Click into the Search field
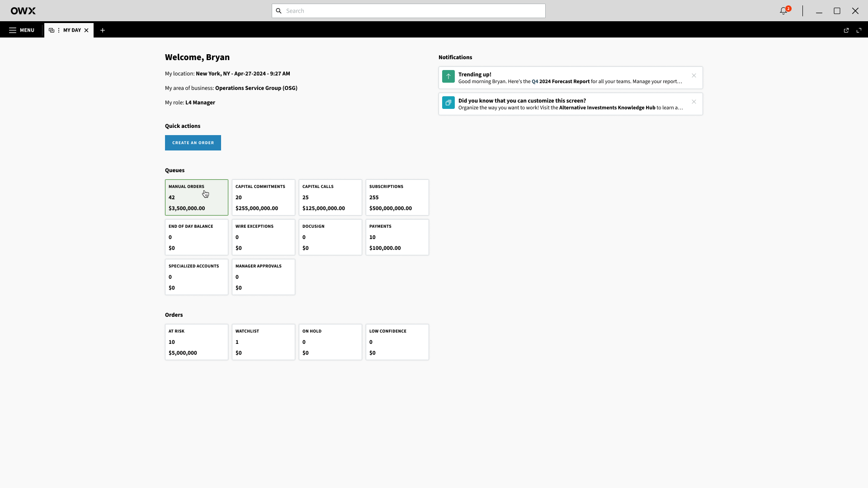This screenshot has width=868, height=488. click(x=408, y=11)
